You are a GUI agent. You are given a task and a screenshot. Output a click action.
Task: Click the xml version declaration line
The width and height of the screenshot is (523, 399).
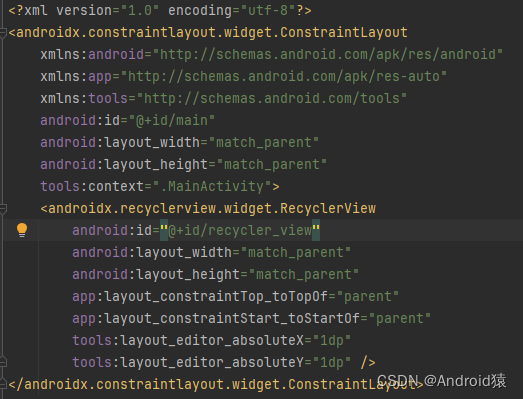point(160,10)
